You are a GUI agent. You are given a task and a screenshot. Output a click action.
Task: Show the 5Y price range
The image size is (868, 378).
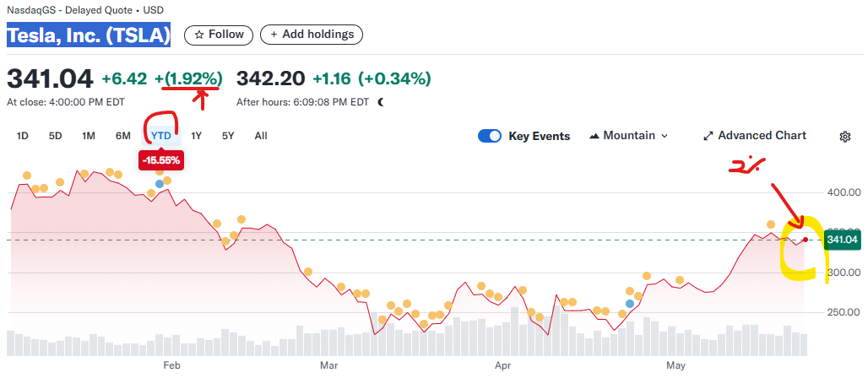tap(228, 136)
